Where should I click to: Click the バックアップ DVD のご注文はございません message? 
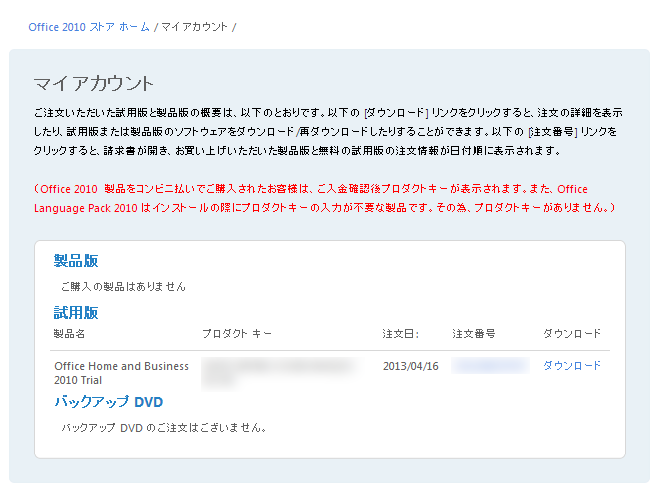click(164, 428)
